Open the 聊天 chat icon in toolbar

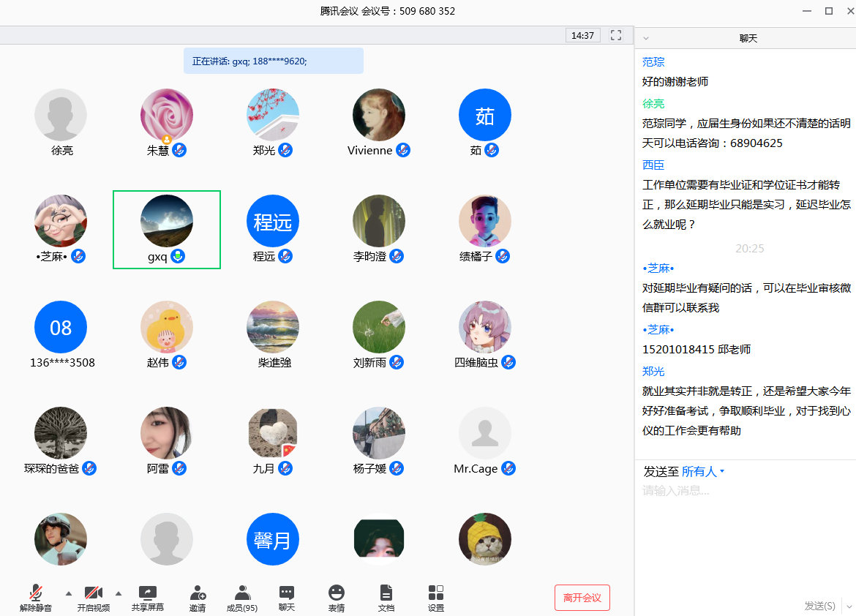point(287,598)
